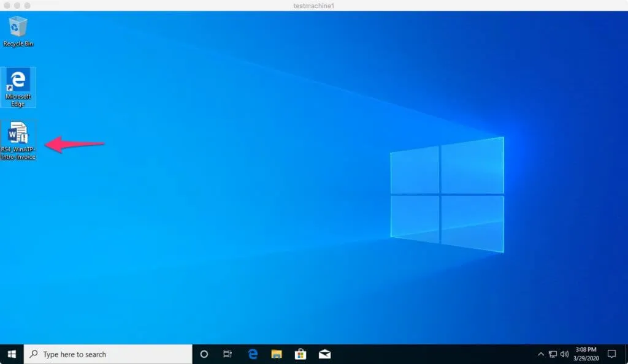
Task: Open the Action Center notifications icon
Action: click(611, 354)
